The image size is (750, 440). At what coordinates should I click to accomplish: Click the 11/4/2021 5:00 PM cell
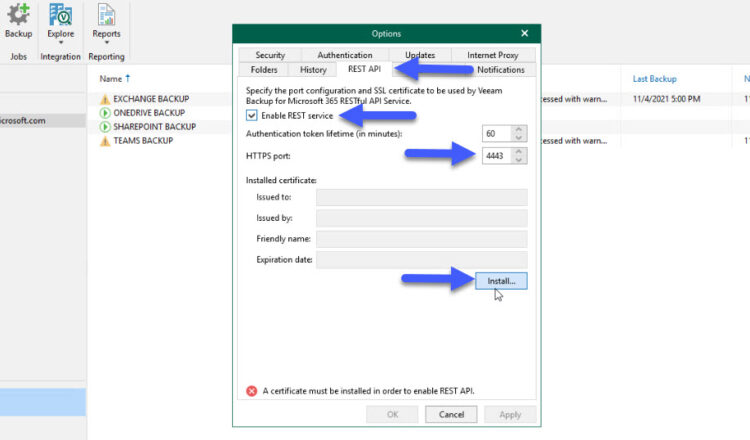coord(666,99)
